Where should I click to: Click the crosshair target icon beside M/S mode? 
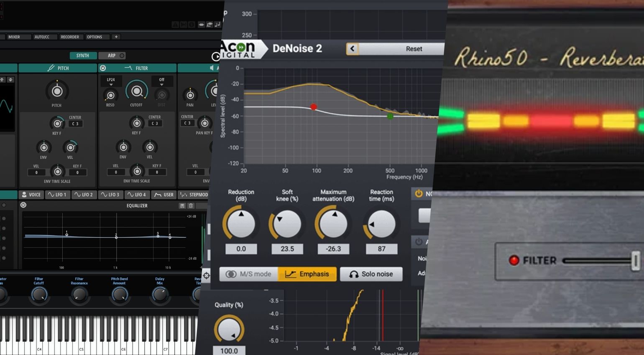point(207,275)
